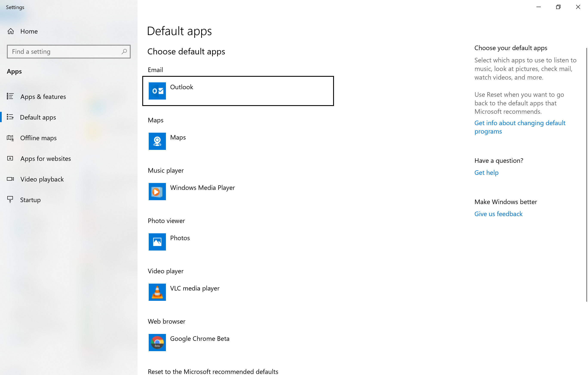Open the Apps & features page
588x375 pixels.
click(x=68, y=97)
